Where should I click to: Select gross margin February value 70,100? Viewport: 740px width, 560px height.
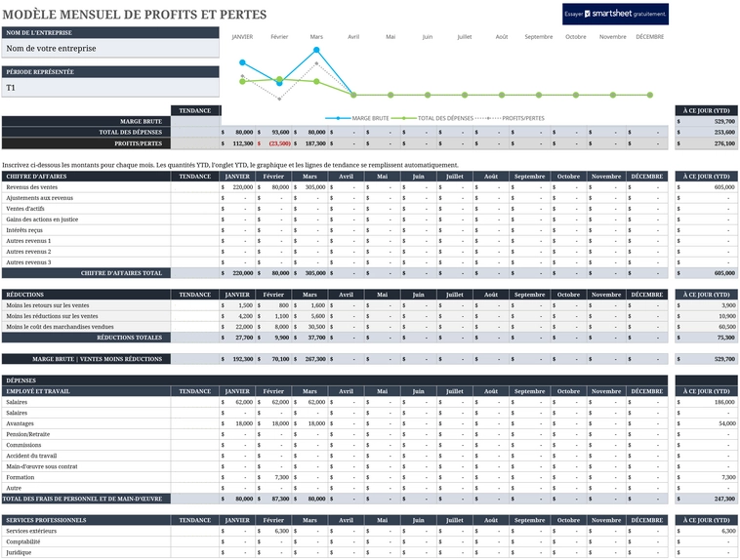coord(273,359)
